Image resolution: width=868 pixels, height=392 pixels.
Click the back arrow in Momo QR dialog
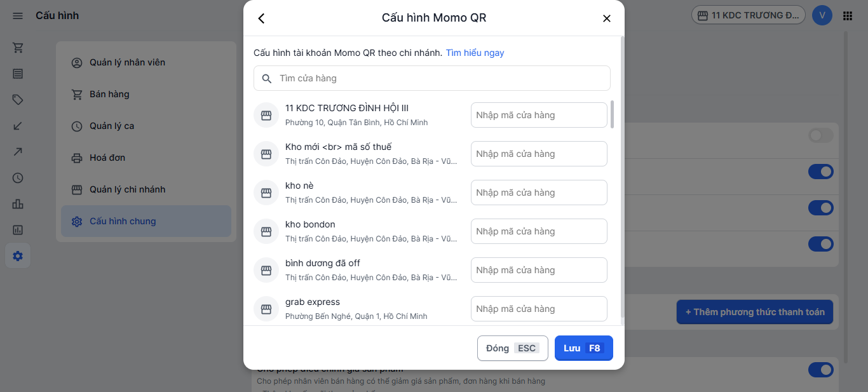click(261, 18)
